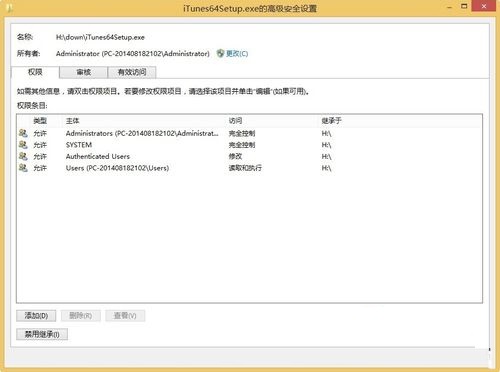Image resolution: width=500 pixels, height=372 pixels.
Task: Click 读取和执行 access for Users row
Action: [245, 168]
